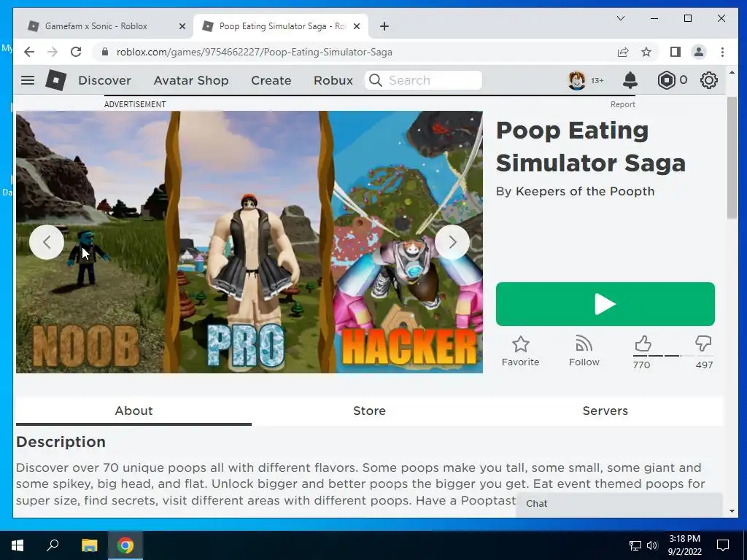Click the page scrollbar up arrow
This screenshot has width=747, height=560.
point(732,72)
